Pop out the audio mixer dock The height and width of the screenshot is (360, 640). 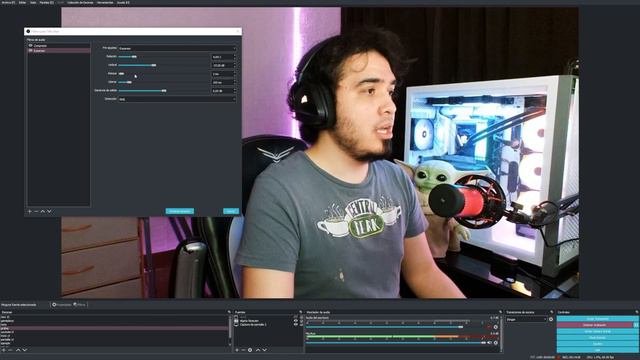500,312
